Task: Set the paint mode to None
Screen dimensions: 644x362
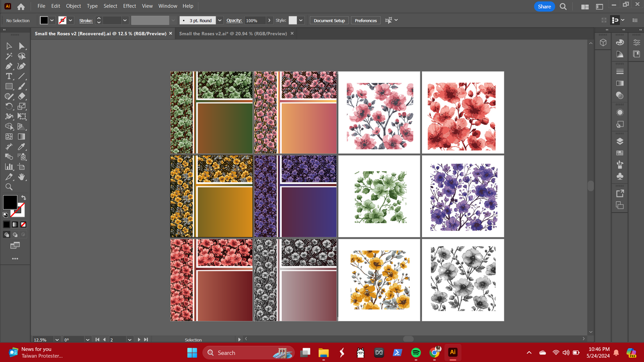Action: (23, 225)
